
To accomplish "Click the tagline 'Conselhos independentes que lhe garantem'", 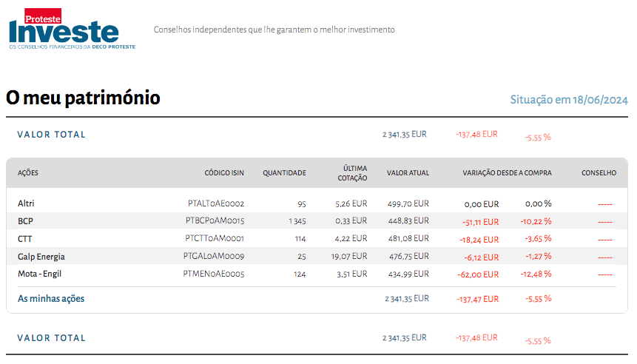I will [232, 30].
